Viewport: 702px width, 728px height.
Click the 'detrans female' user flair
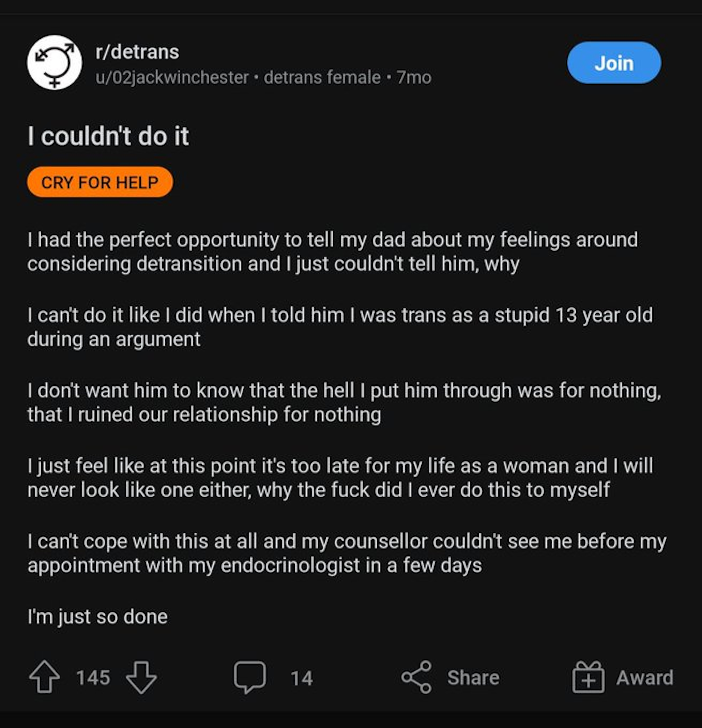tap(322, 77)
